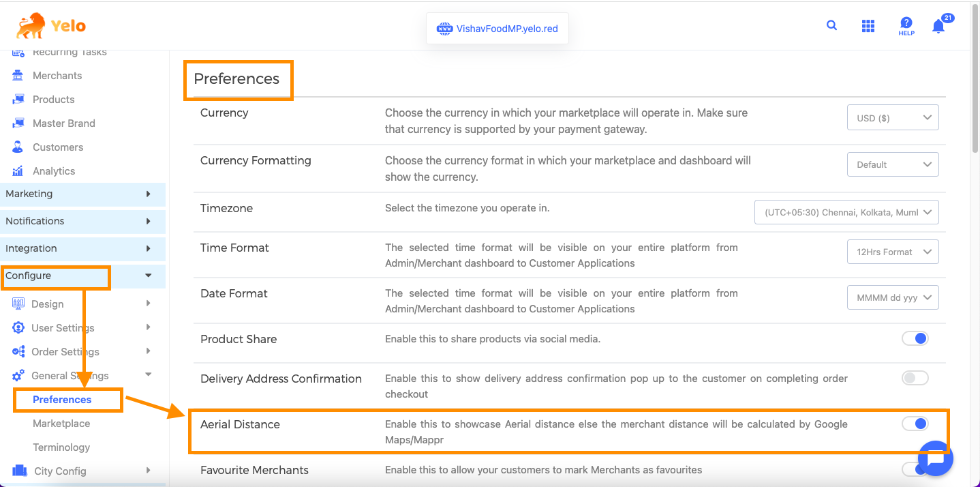Open the chat support bubble
980x487 pixels.
pos(935,458)
